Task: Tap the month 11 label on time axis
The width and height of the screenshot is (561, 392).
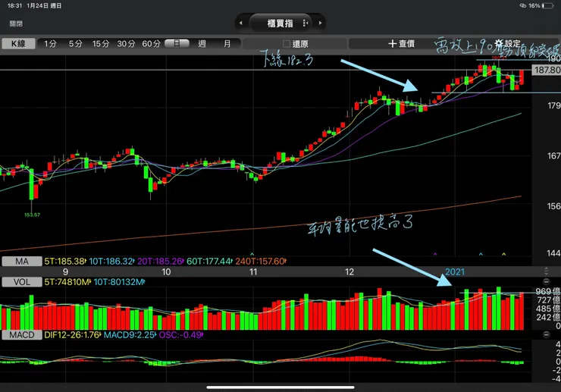Action: pyautogui.click(x=253, y=271)
